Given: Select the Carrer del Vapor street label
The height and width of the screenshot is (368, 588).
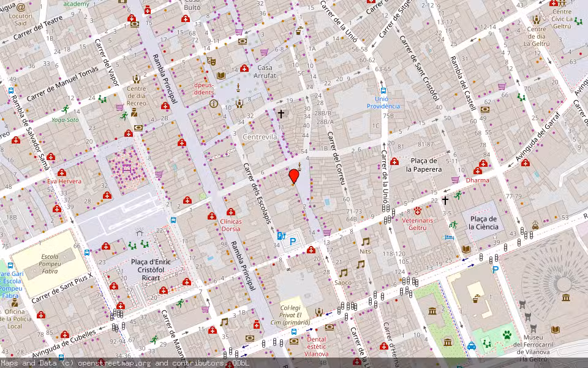Looking at the screenshot, I should [107, 63].
